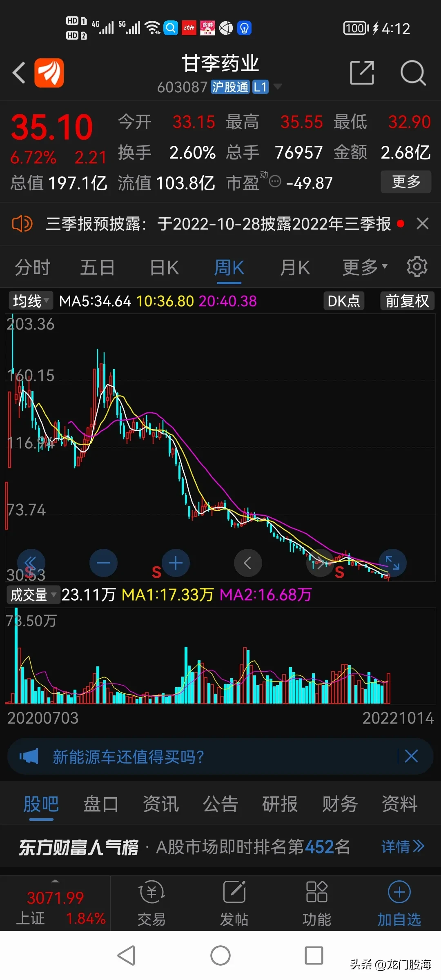The height and width of the screenshot is (980, 441).
Task: Close the 新能源车 promo banner
Action: [x=411, y=756]
